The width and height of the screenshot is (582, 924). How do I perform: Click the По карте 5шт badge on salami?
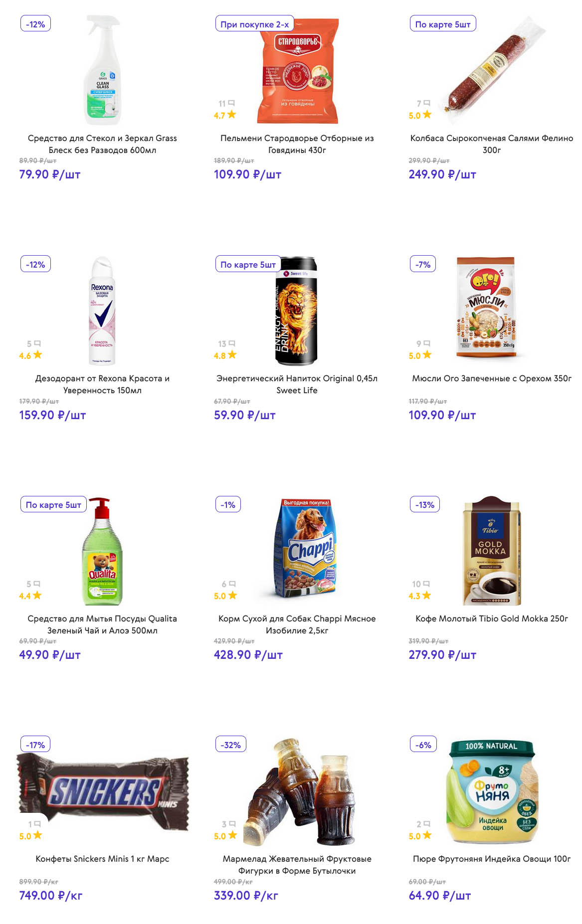pyautogui.click(x=442, y=24)
